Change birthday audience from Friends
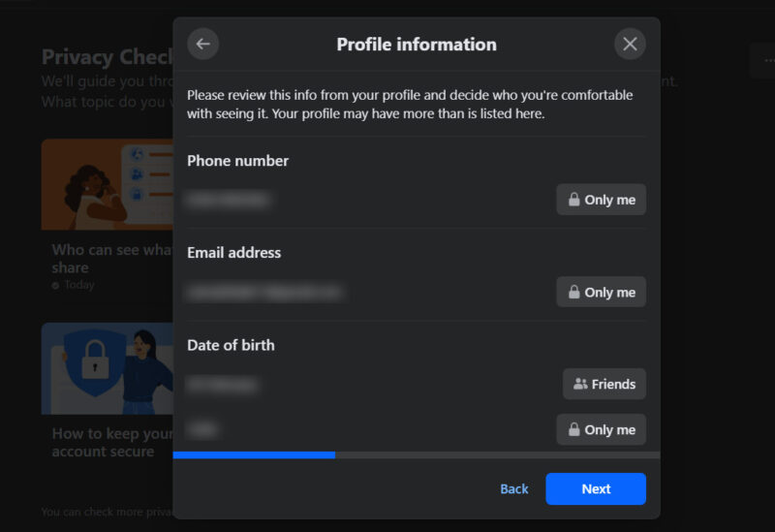 (x=604, y=384)
